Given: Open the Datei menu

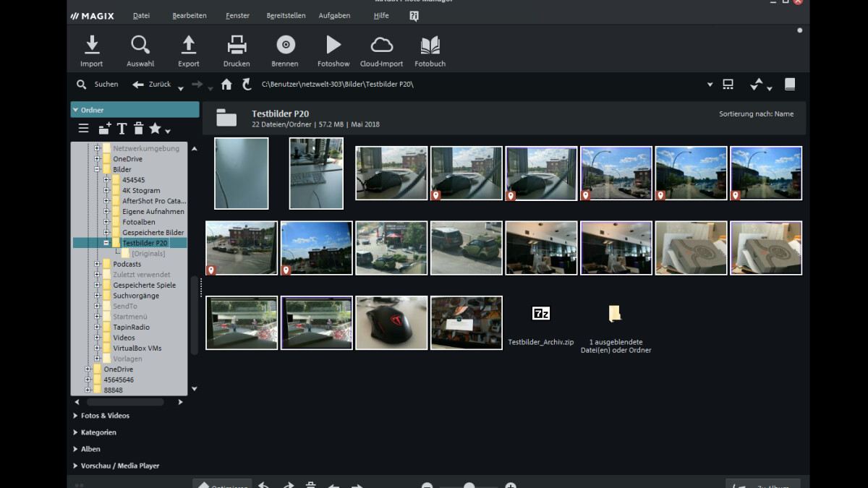Looking at the screenshot, I should tap(141, 15).
